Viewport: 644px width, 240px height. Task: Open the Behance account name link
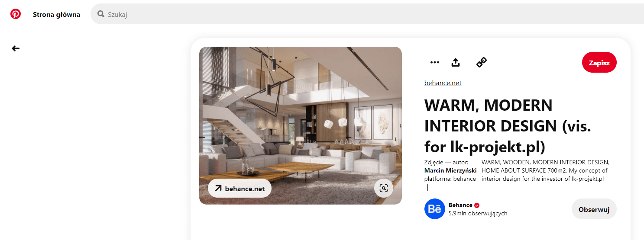tap(460, 205)
